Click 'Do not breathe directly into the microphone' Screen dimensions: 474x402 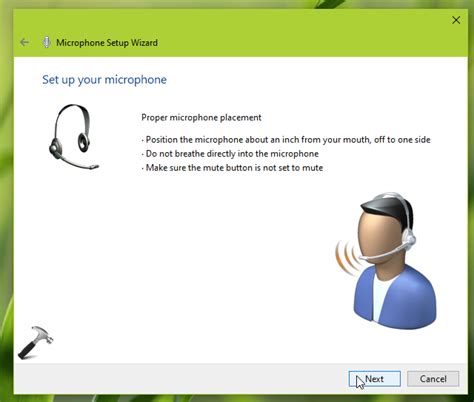coord(230,154)
